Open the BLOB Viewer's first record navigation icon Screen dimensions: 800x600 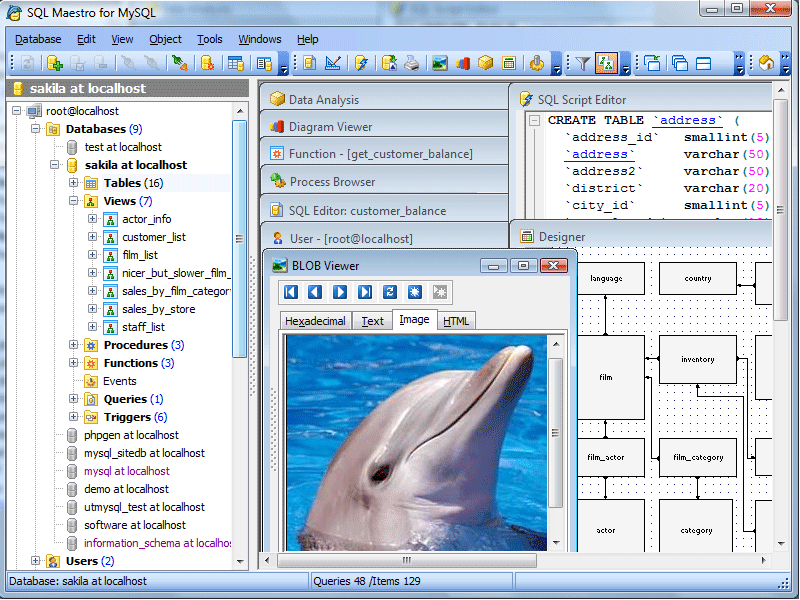tap(290, 292)
